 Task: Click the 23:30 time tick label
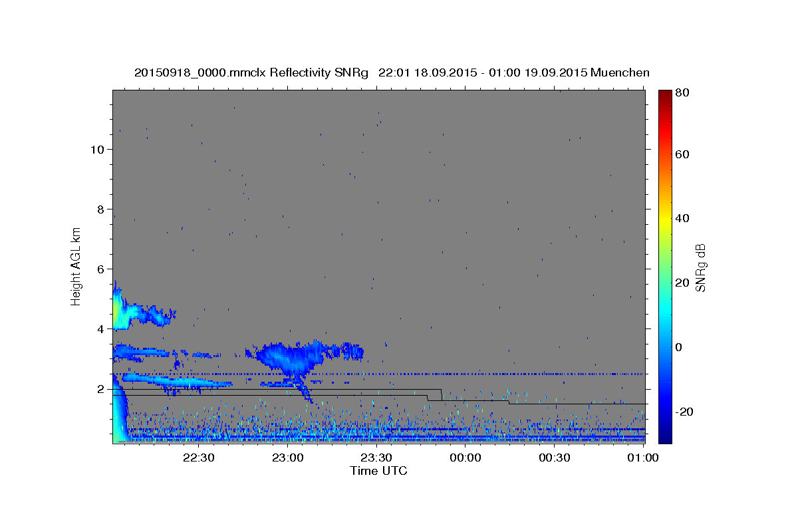point(376,458)
